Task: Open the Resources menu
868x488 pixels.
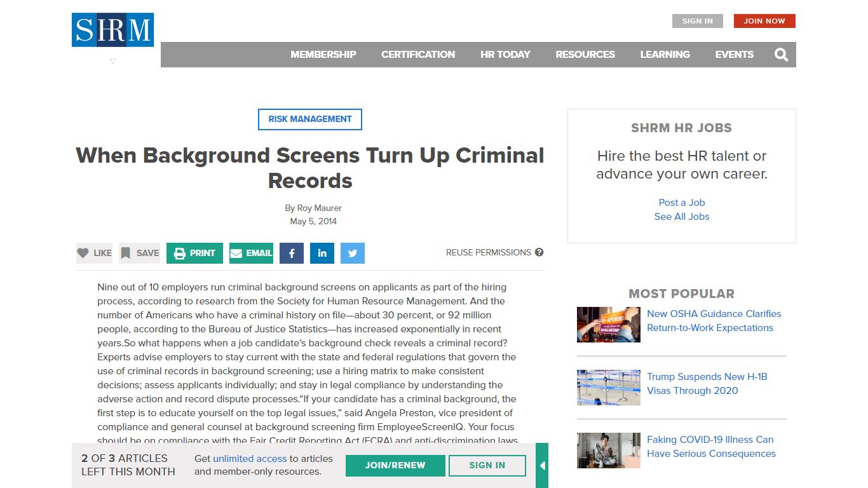Action: point(585,55)
